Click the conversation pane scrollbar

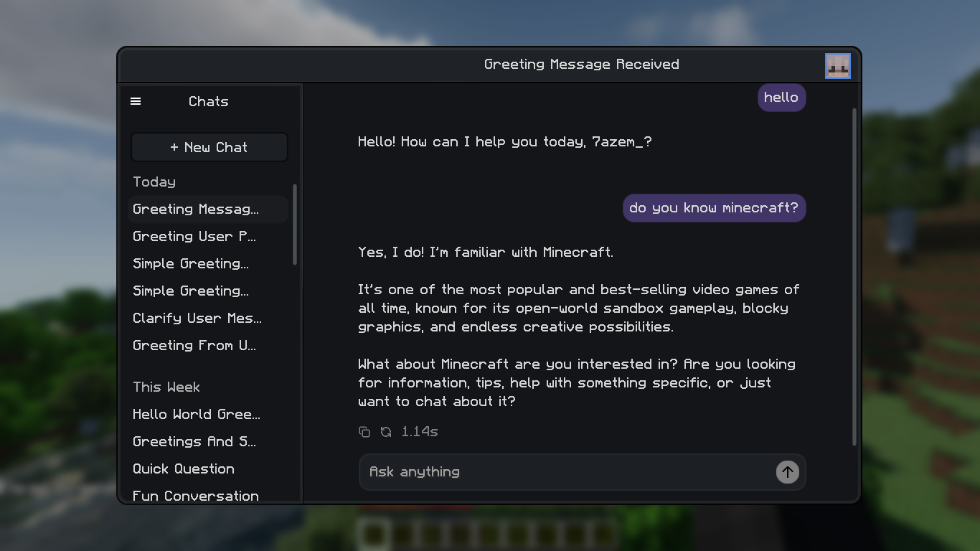[x=854, y=277]
